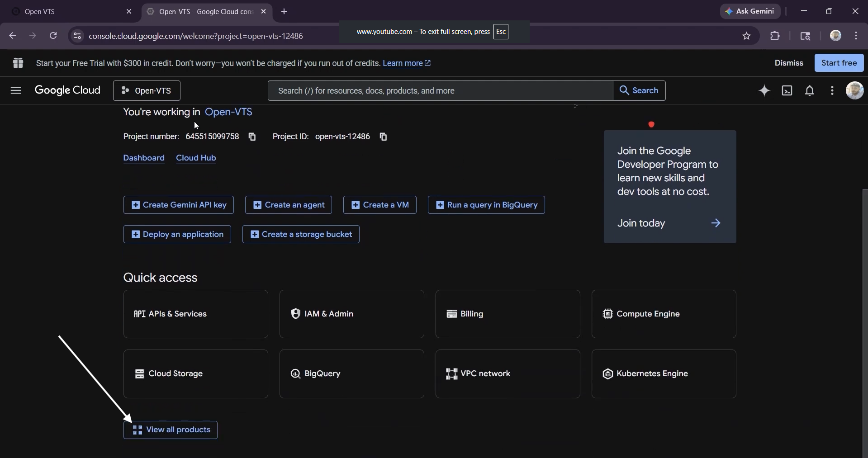The height and width of the screenshot is (458, 868).
Task: View site information for console.cloud.google.com
Action: click(77, 36)
